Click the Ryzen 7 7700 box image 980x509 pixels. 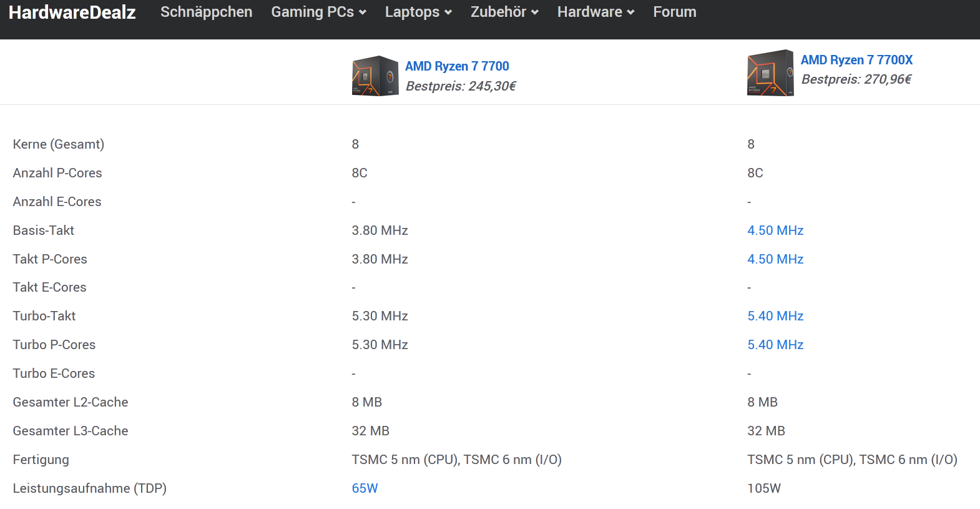(x=375, y=76)
